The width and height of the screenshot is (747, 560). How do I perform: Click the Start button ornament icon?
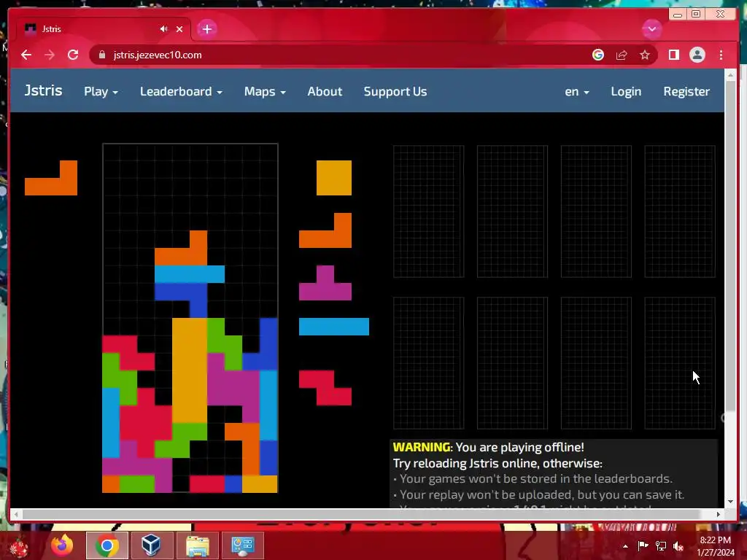click(18, 546)
